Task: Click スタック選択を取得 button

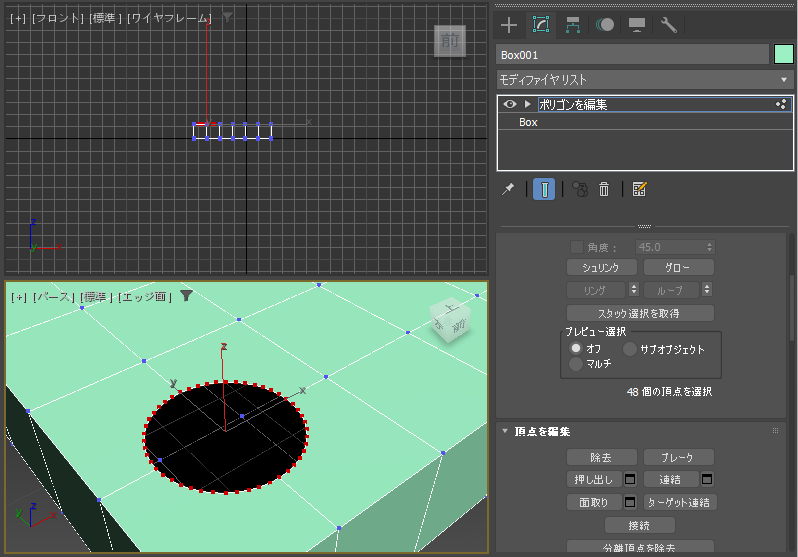Action: coord(640,313)
